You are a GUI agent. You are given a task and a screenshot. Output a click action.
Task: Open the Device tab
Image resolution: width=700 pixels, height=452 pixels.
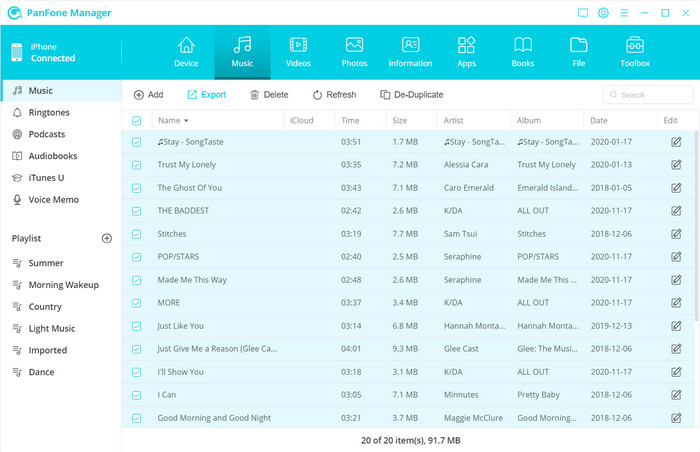[186, 52]
